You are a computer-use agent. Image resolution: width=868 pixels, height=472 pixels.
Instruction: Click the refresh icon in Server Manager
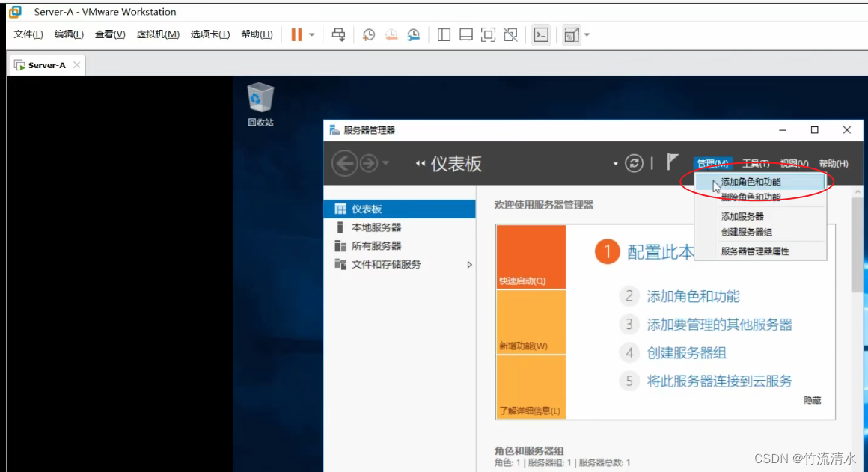click(634, 163)
